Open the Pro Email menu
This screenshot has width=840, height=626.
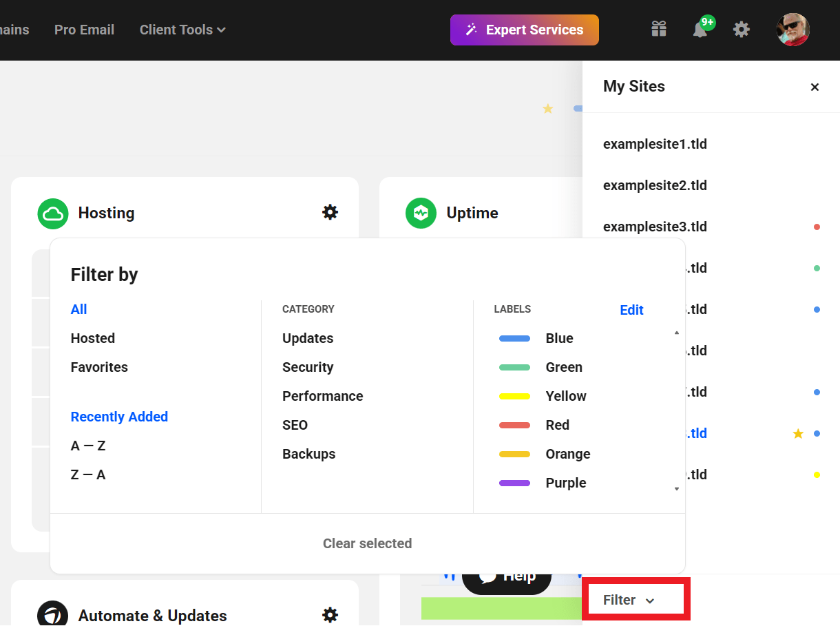tap(84, 30)
